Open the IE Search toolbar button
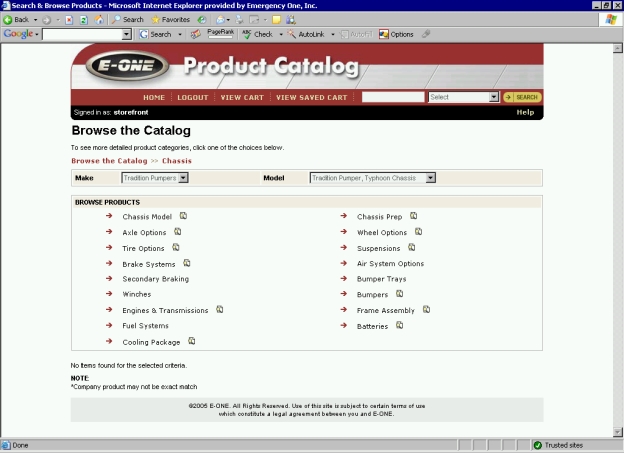Viewport: 624px width, 453px height. (x=128, y=20)
